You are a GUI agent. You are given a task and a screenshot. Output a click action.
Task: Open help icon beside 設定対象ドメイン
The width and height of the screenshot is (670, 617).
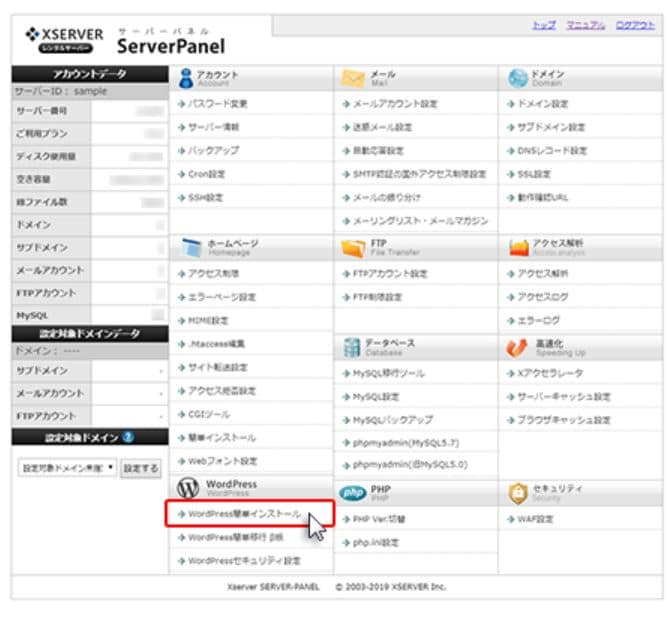coord(128,437)
